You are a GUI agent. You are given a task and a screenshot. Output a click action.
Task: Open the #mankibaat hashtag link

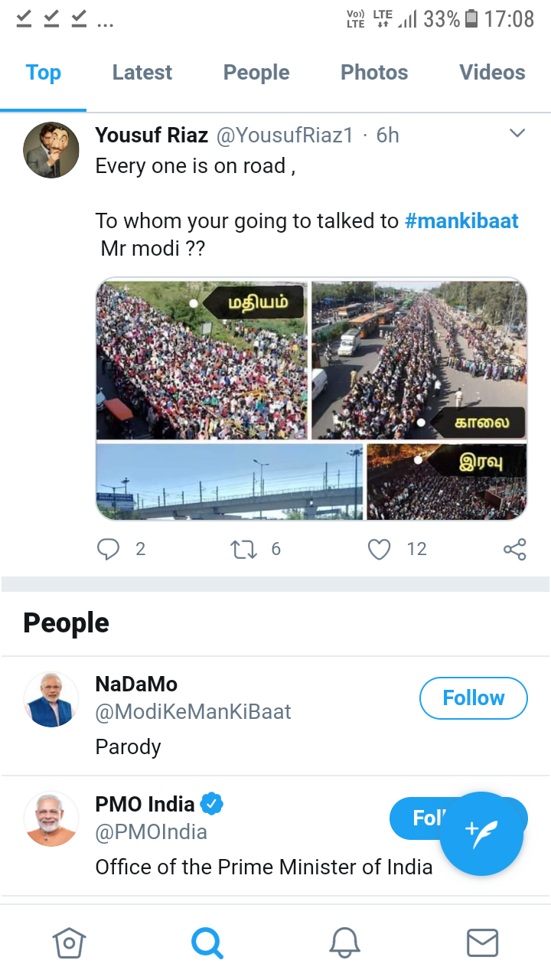pyautogui.click(x=461, y=221)
